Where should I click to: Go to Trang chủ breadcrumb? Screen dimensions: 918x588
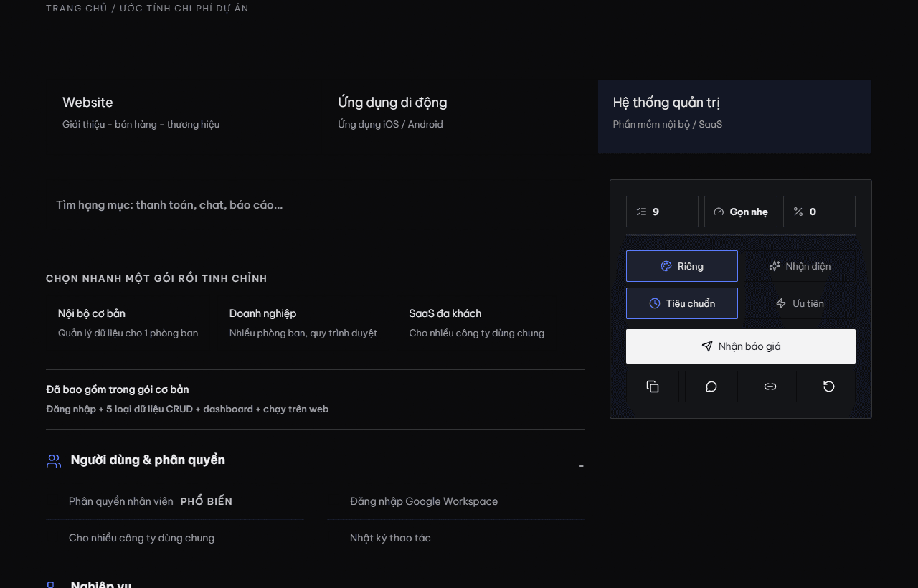click(x=77, y=9)
